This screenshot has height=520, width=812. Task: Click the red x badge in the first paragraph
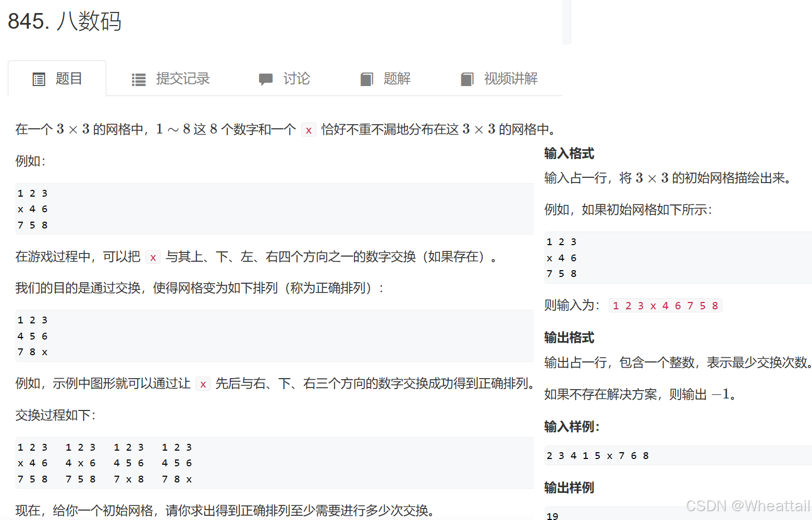click(309, 130)
